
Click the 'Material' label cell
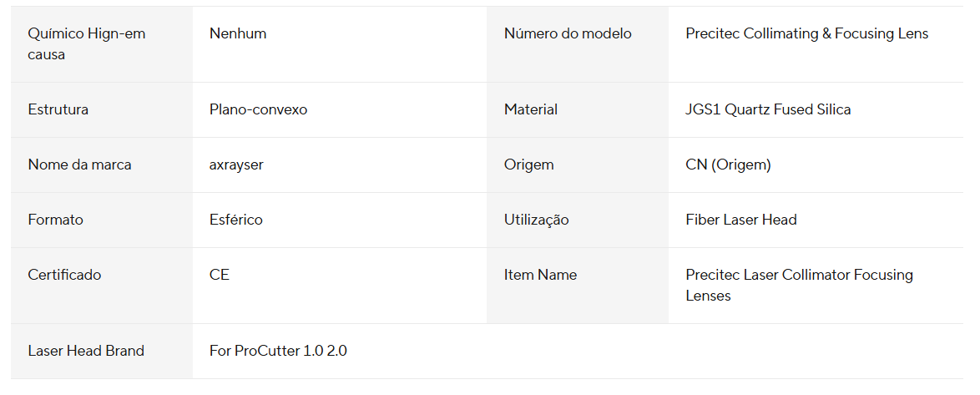pos(578,110)
